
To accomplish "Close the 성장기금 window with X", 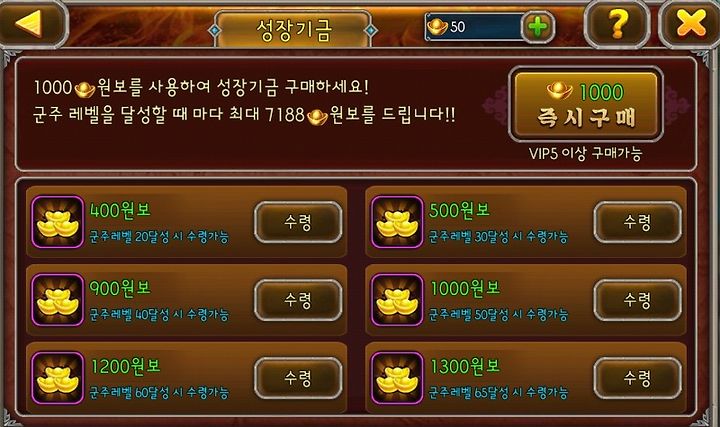I will [690, 24].
